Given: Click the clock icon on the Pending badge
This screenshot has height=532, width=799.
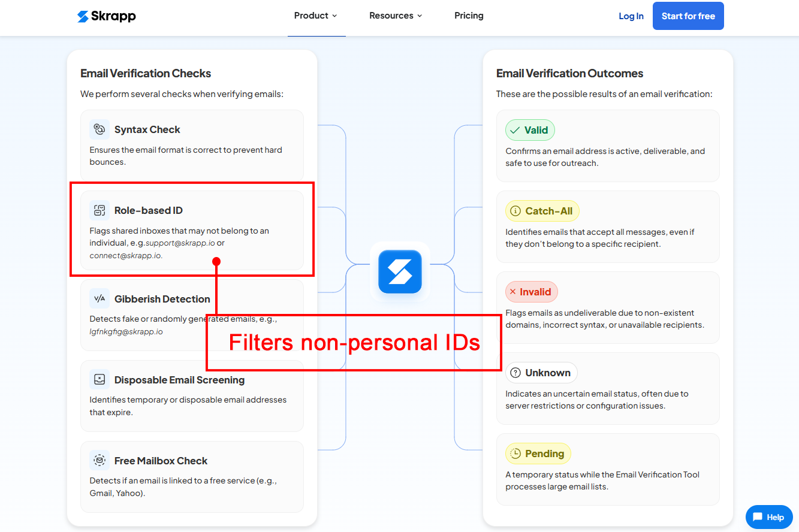Looking at the screenshot, I should [515, 453].
